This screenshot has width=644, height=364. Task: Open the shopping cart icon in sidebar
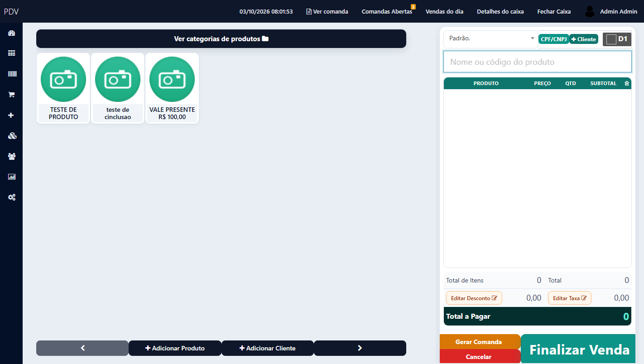point(12,95)
